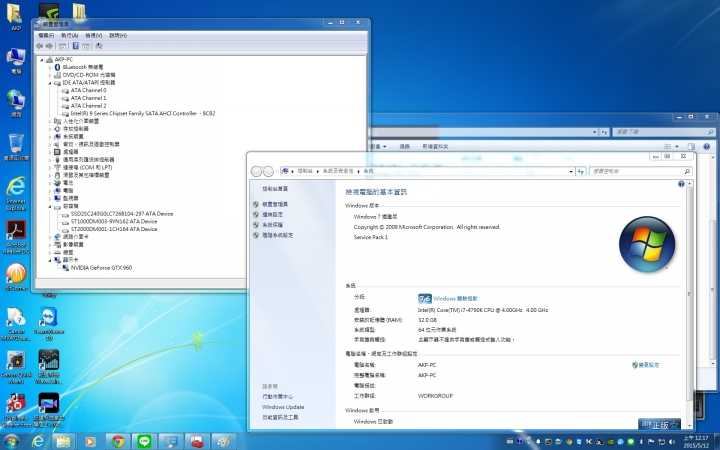Click the taskbar clock showing 12:17
Image resolution: width=720 pixels, height=450 pixels.
tap(696, 442)
